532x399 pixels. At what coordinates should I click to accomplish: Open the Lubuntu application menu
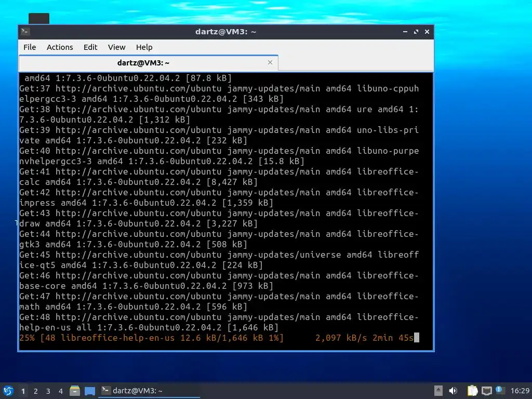click(x=8, y=391)
